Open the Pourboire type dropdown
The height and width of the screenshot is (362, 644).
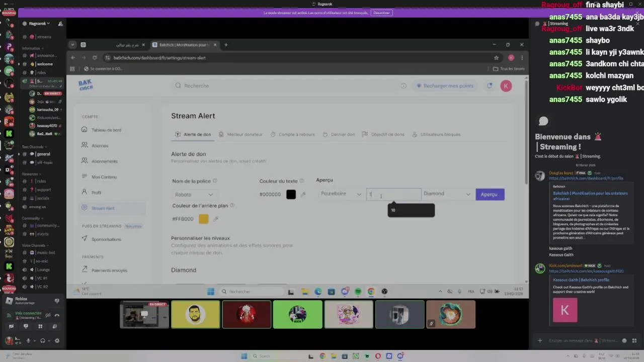coord(341,194)
